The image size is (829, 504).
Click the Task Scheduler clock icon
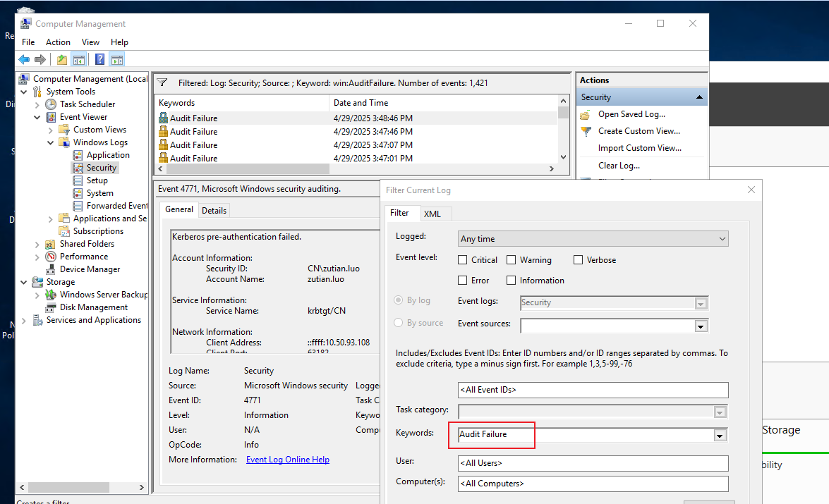[51, 104]
